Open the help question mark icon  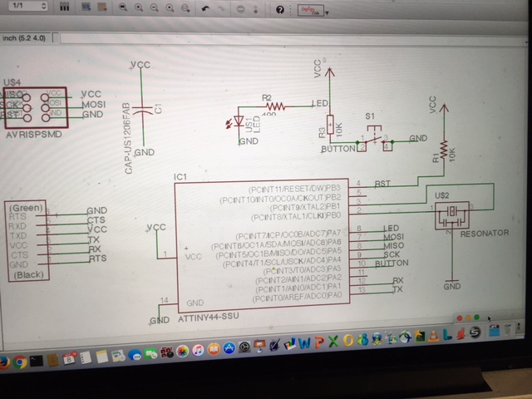click(279, 10)
